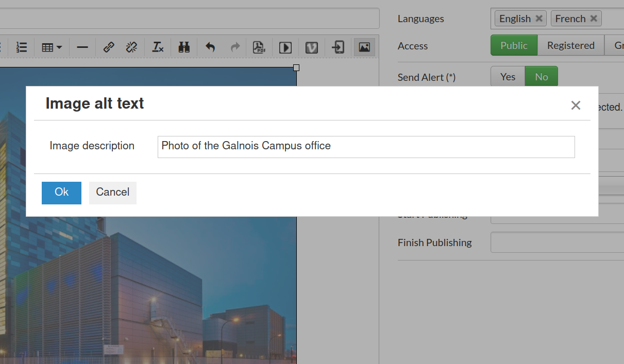This screenshot has width=624, height=364.
Task: Click the Image description text field
Action: point(366,147)
